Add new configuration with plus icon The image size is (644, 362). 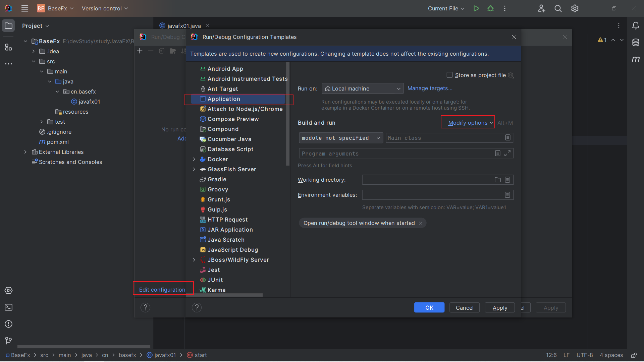[140, 51]
